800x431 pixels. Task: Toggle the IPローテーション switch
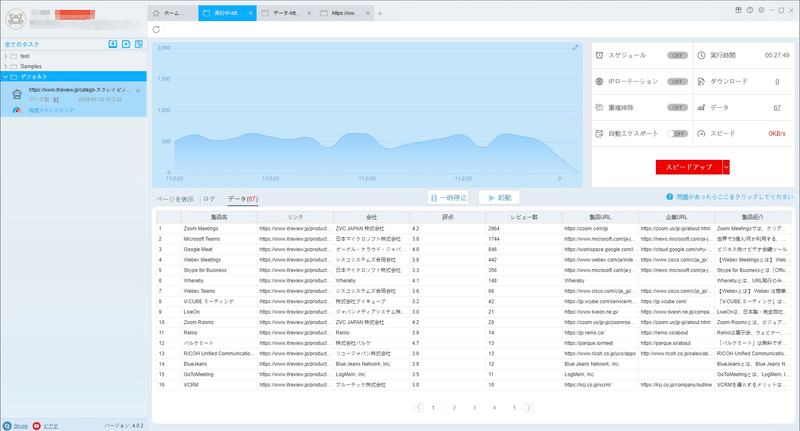(x=678, y=82)
